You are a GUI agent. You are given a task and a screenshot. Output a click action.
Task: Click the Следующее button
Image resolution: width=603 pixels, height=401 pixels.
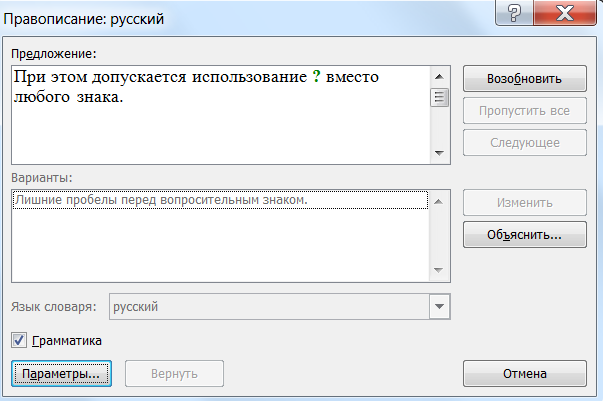tap(525, 143)
